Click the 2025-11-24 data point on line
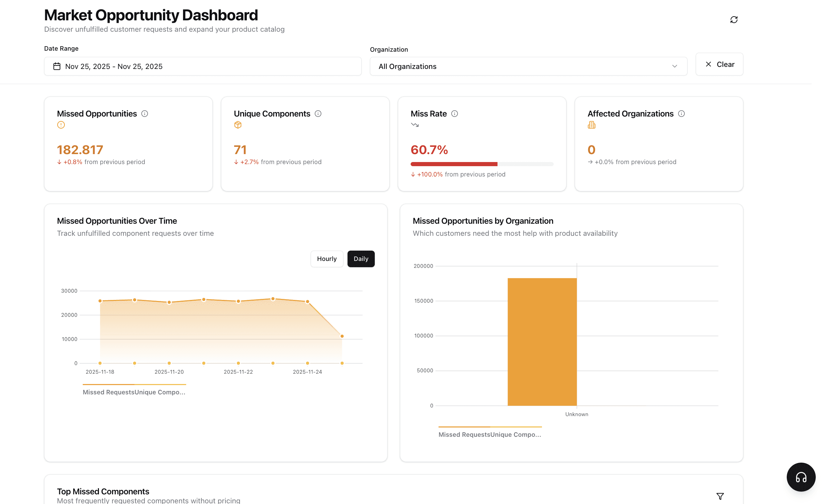Viewport: 824px width, 504px height. [308, 302]
